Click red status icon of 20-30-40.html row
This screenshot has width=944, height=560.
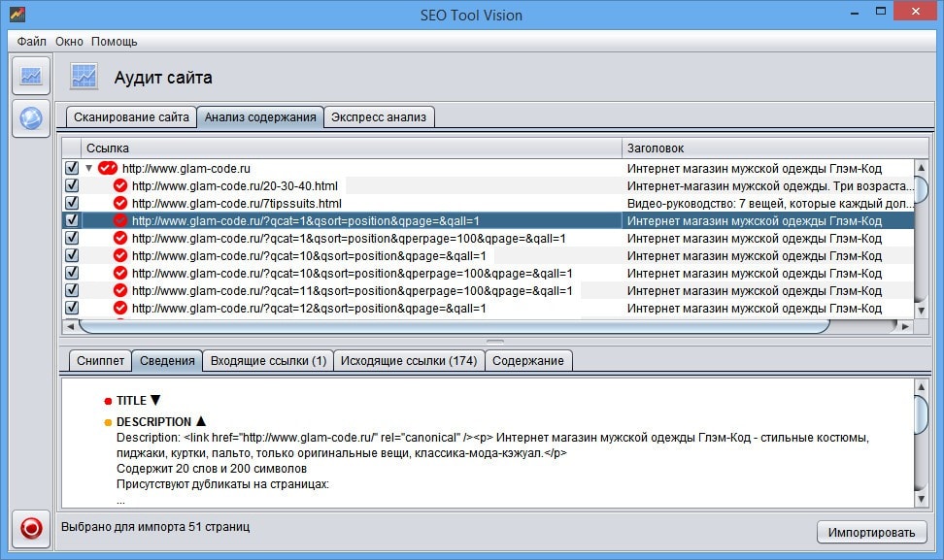(x=120, y=186)
